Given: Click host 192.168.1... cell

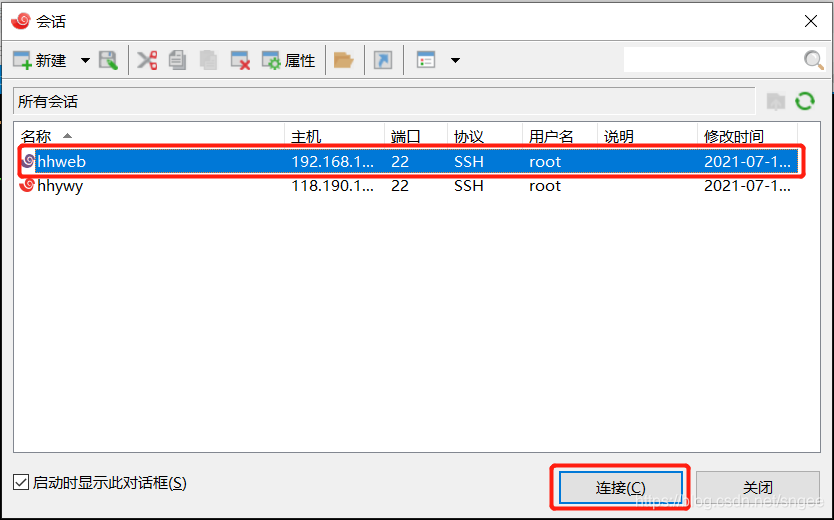Looking at the screenshot, I should 332,162.
